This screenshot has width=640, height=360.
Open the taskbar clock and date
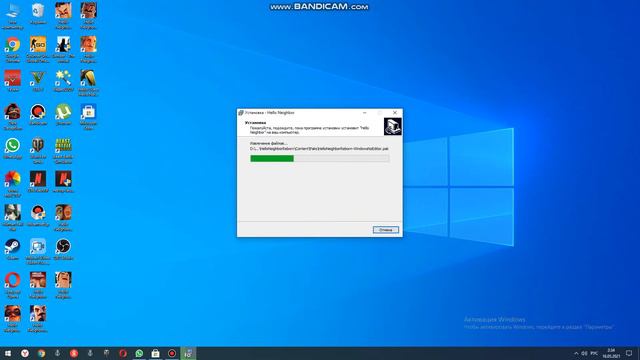611,353
